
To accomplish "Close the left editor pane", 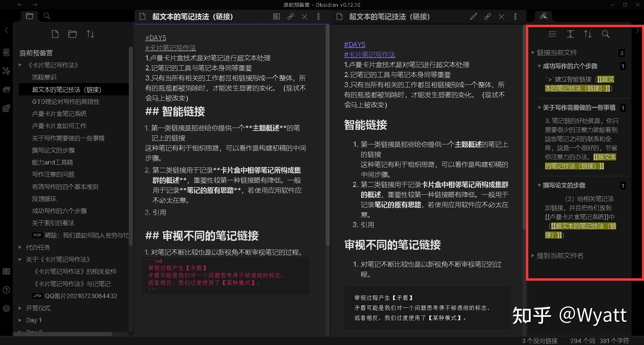I will 305,16.
